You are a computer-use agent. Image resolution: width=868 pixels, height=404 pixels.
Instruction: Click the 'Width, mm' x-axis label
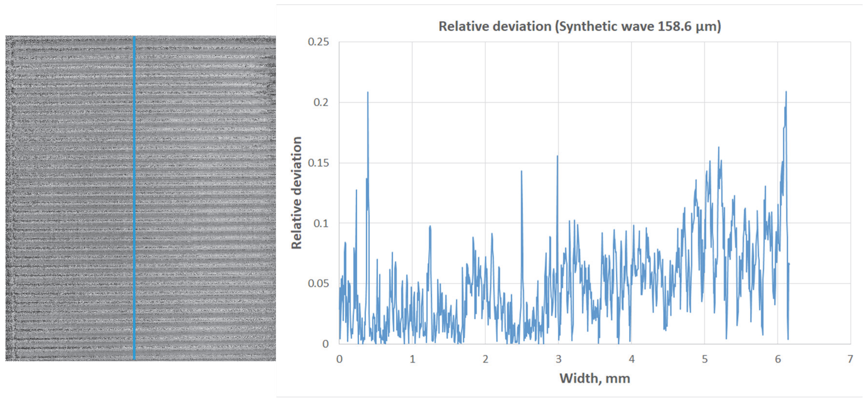(x=595, y=378)
